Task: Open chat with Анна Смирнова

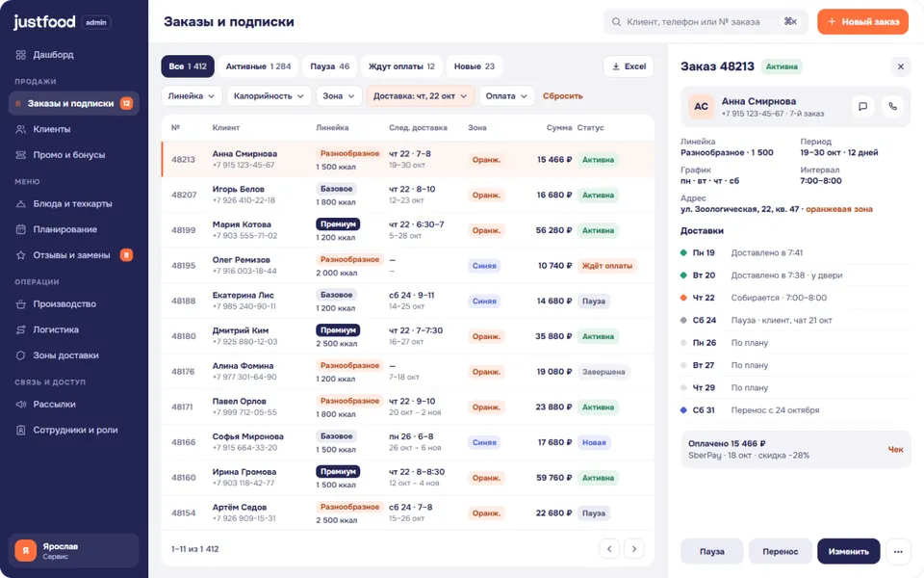Action: click(862, 107)
